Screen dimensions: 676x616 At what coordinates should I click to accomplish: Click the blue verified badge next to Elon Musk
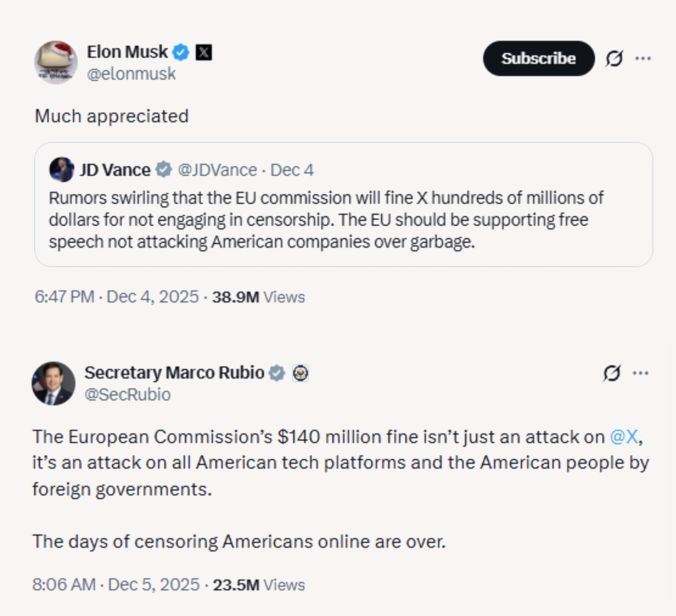click(x=181, y=52)
